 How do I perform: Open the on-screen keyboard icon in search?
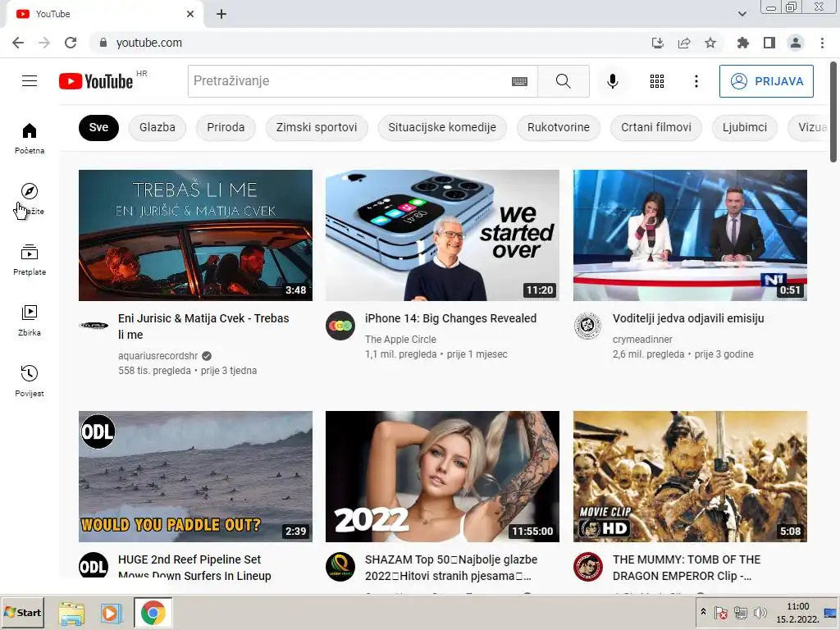(519, 81)
